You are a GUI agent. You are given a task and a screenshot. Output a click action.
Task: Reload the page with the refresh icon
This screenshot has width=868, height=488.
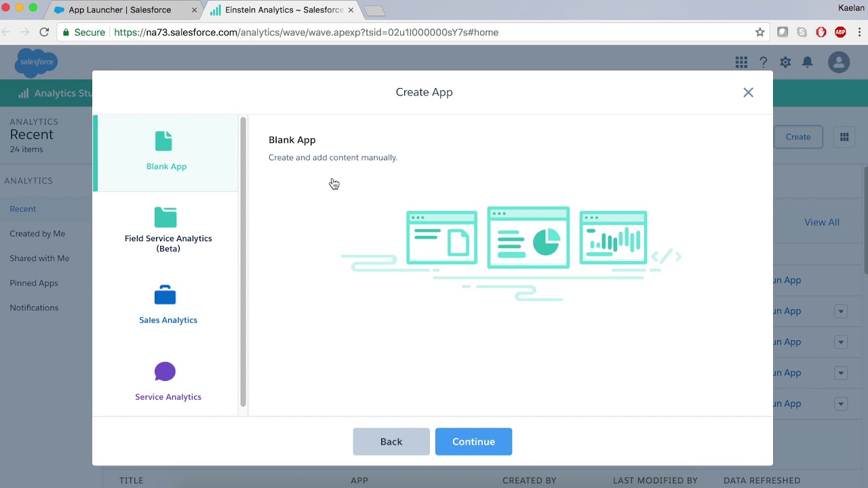pyautogui.click(x=44, y=32)
